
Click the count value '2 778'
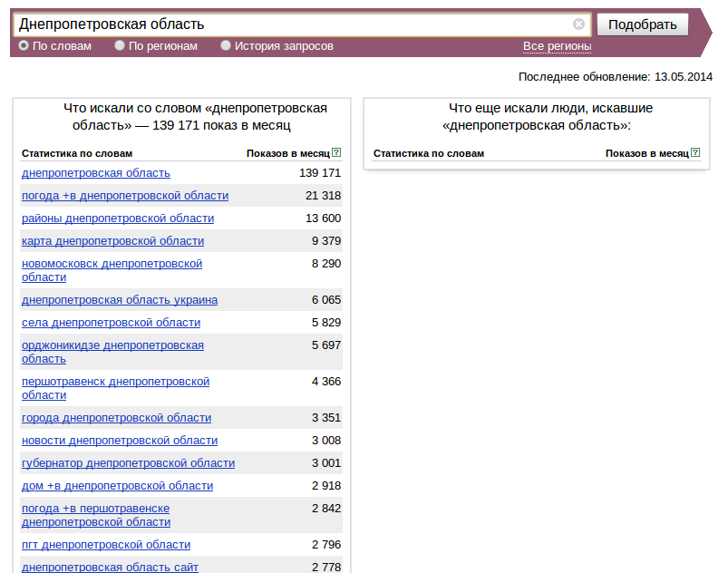tap(326, 568)
